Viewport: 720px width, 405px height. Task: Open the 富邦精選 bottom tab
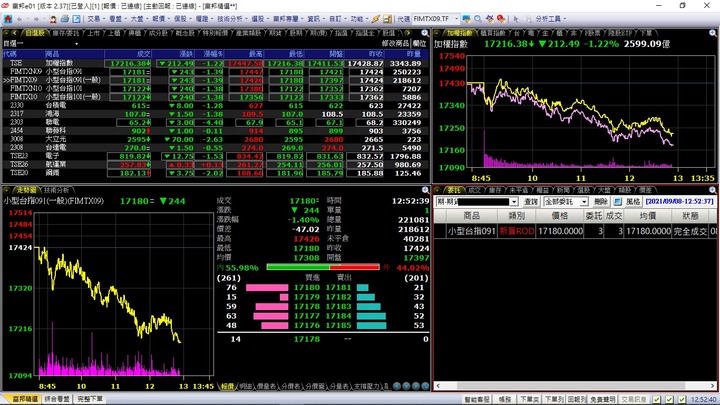24,399
